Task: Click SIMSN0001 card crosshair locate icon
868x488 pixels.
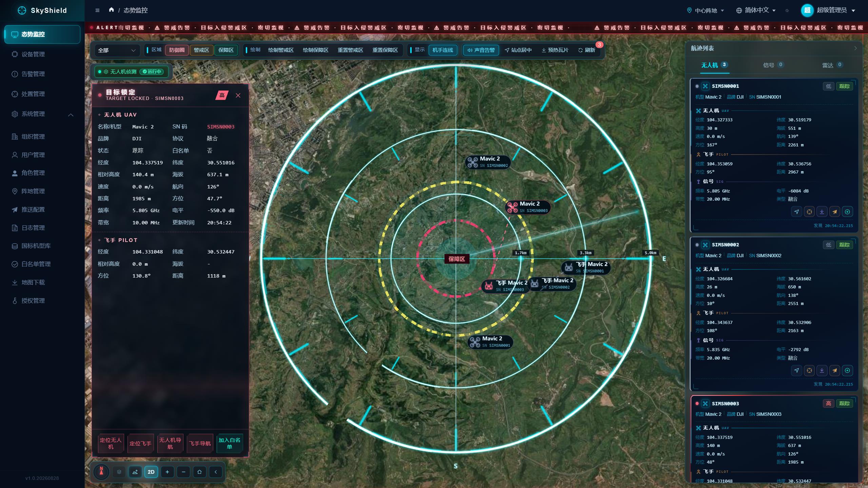Action: [809, 212]
